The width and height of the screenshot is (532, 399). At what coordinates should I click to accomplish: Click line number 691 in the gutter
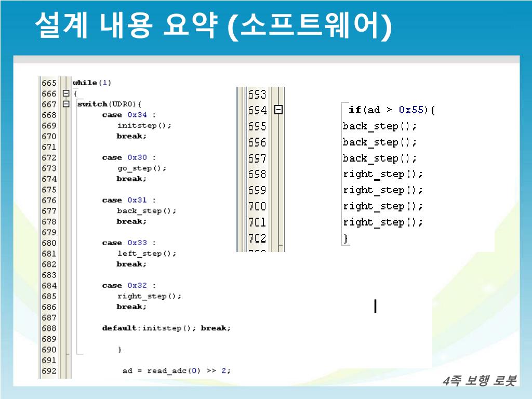[49, 361]
